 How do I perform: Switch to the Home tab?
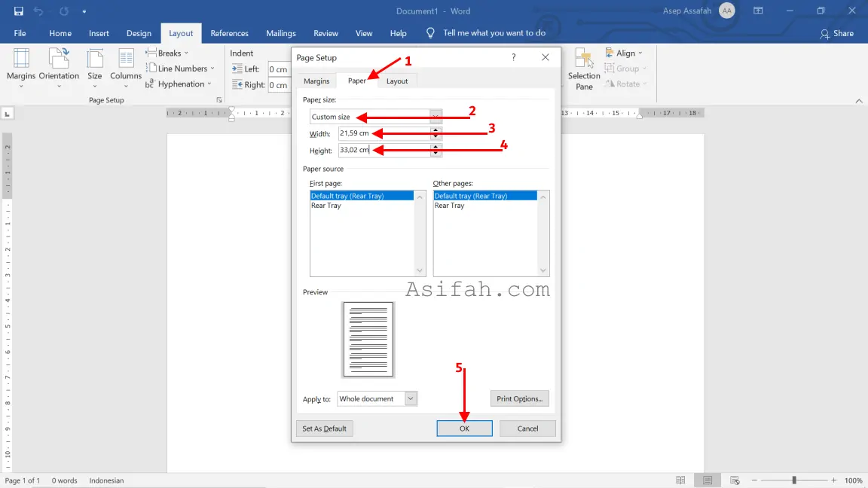click(60, 33)
